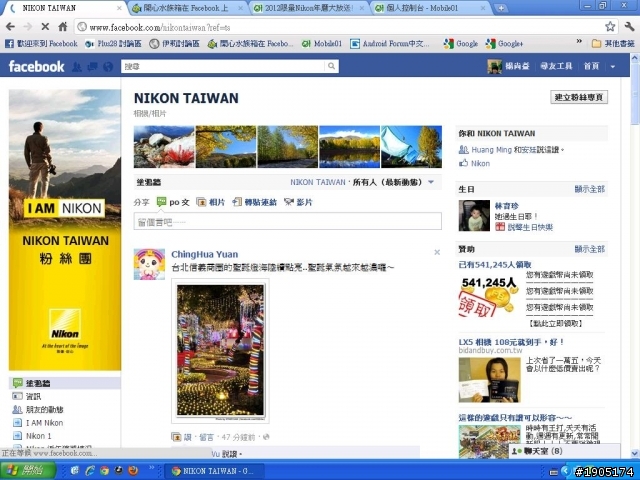This screenshot has height=480, width=640.
Task: Open the chat room bar
Action: (564, 451)
